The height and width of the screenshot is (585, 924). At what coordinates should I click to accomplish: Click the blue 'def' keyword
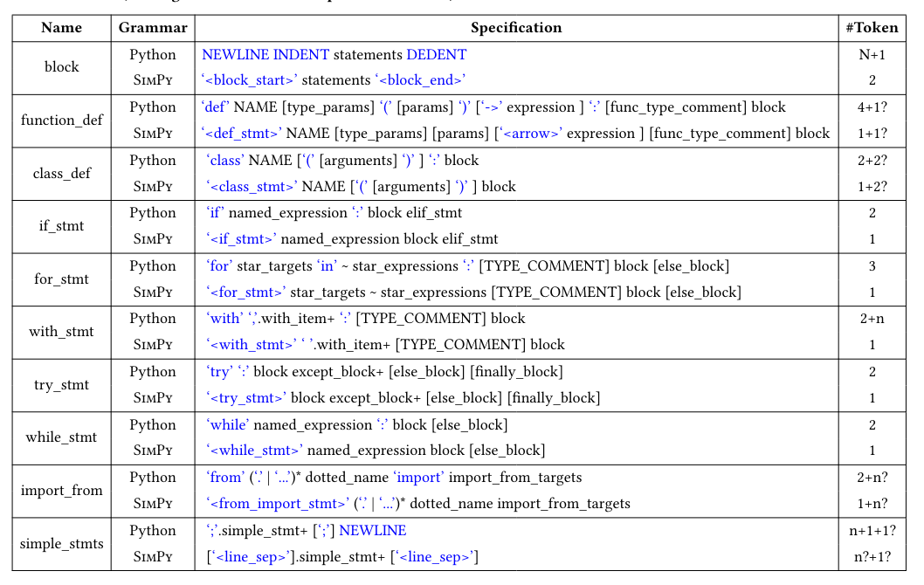pyautogui.click(x=216, y=107)
